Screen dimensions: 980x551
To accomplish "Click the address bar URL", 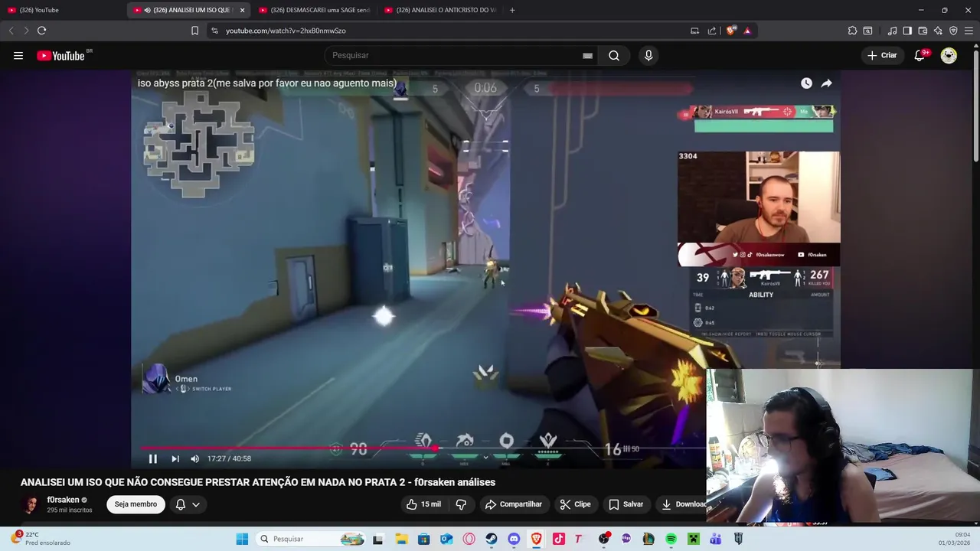I will click(x=286, y=31).
